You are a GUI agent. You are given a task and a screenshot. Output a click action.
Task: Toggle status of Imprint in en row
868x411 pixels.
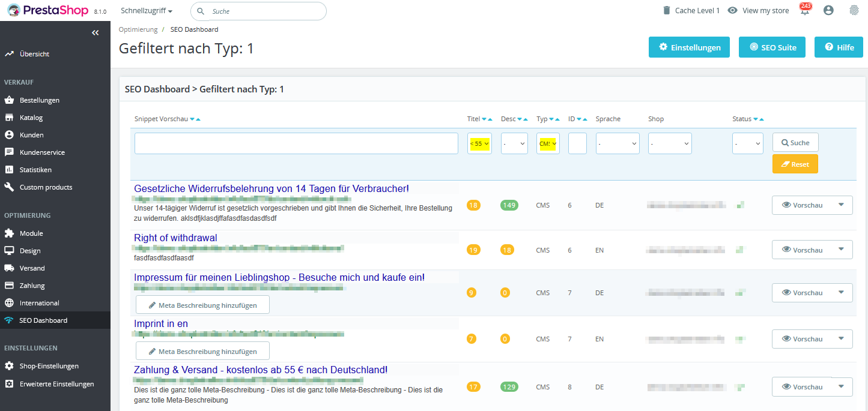(x=740, y=339)
